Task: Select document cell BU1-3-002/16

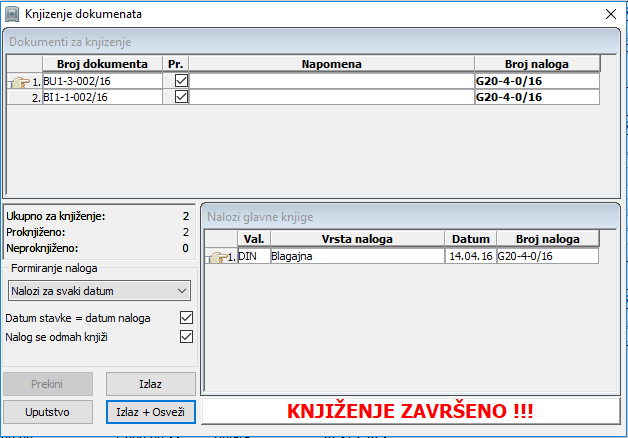Action: pyautogui.click(x=103, y=81)
